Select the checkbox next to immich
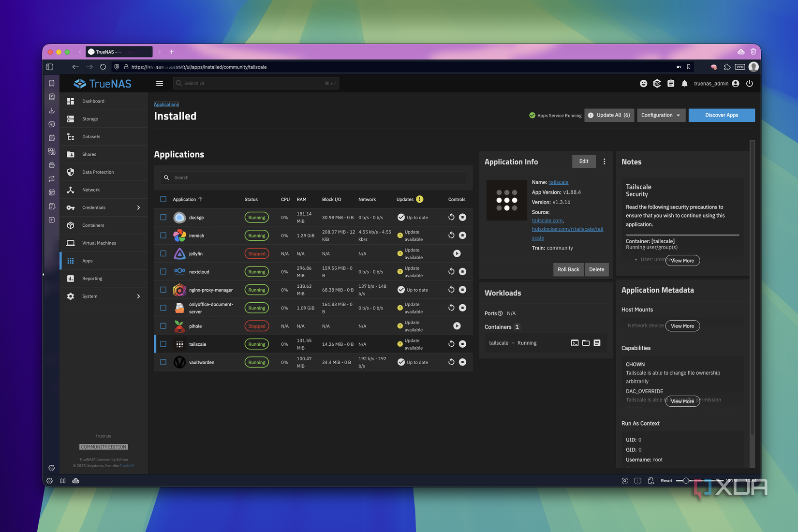798x532 pixels. 163,235
